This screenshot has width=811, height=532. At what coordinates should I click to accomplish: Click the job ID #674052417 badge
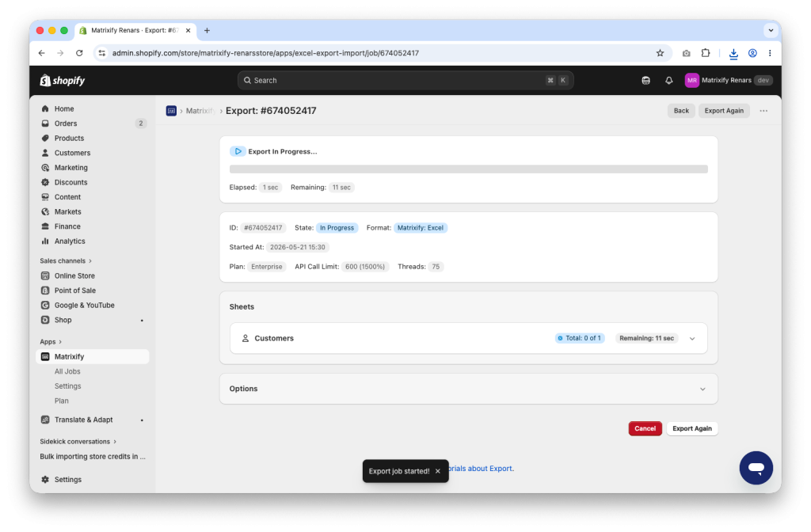point(263,228)
